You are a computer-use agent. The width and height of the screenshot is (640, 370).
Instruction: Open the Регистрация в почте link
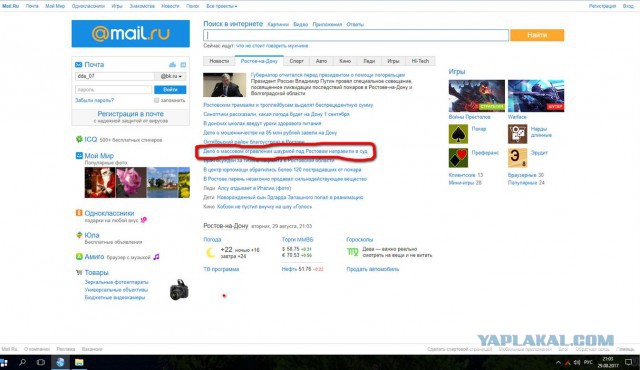pyautogui.click(x=131, y=114)
